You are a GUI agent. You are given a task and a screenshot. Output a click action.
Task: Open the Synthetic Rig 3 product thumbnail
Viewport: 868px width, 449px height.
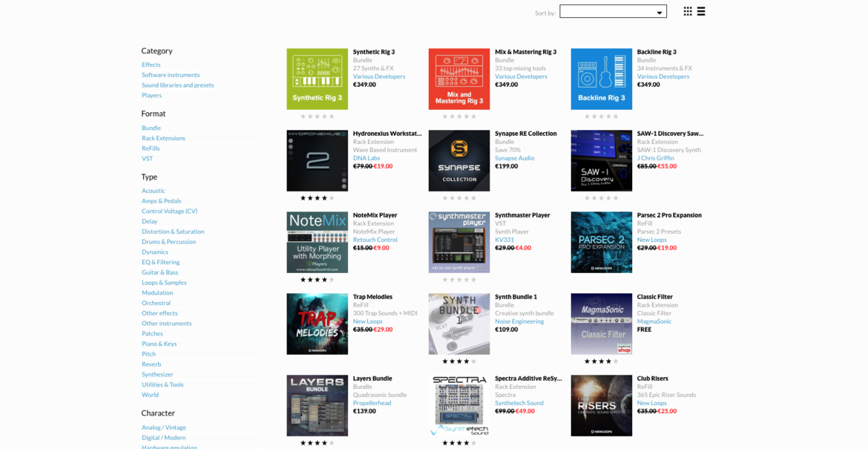click(x=318, y=79)
